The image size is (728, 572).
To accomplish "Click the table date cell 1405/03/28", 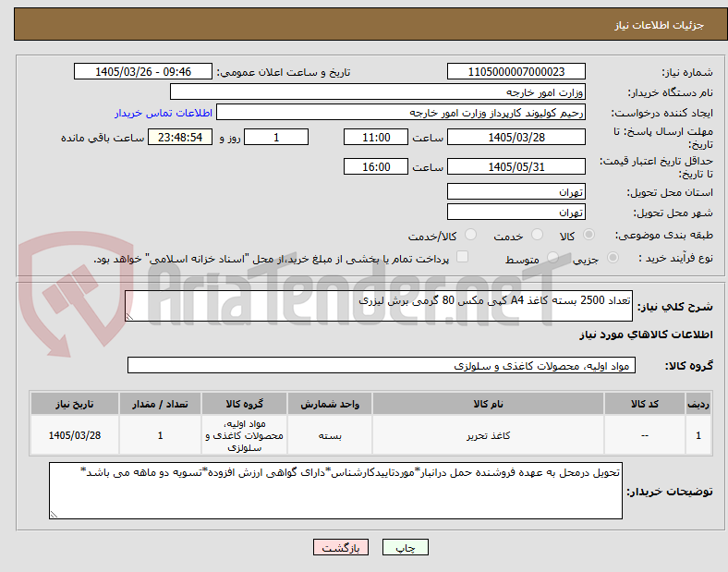I will [x=75, y=435].
